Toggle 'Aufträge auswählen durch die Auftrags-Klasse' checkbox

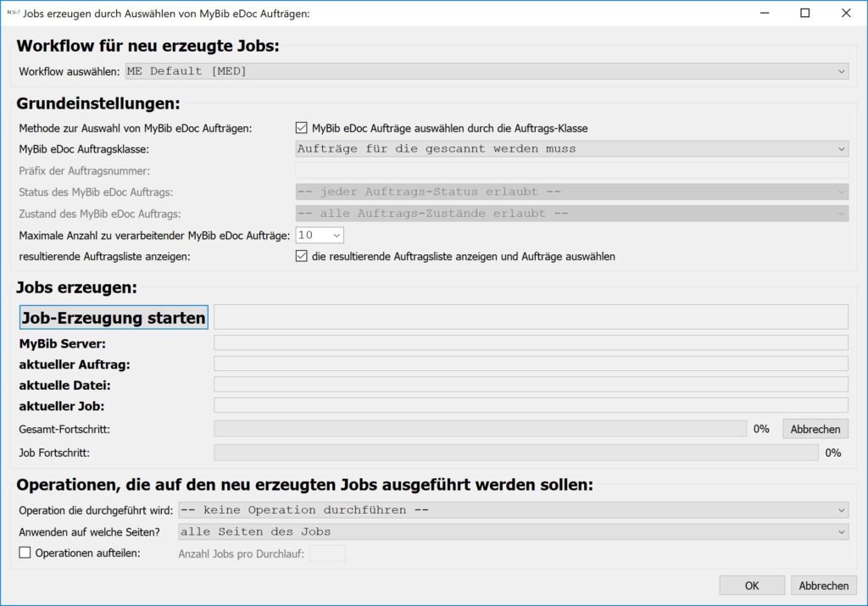pos(301,128)
